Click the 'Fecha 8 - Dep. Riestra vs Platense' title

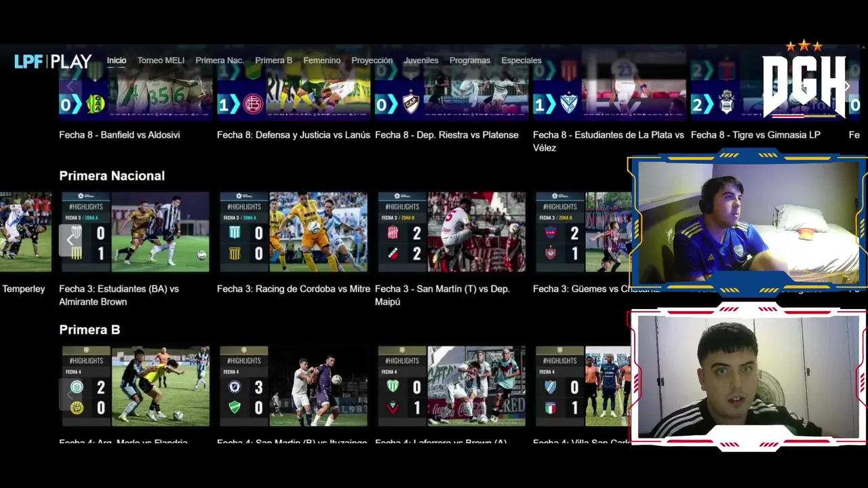click(x=447, y=135)
